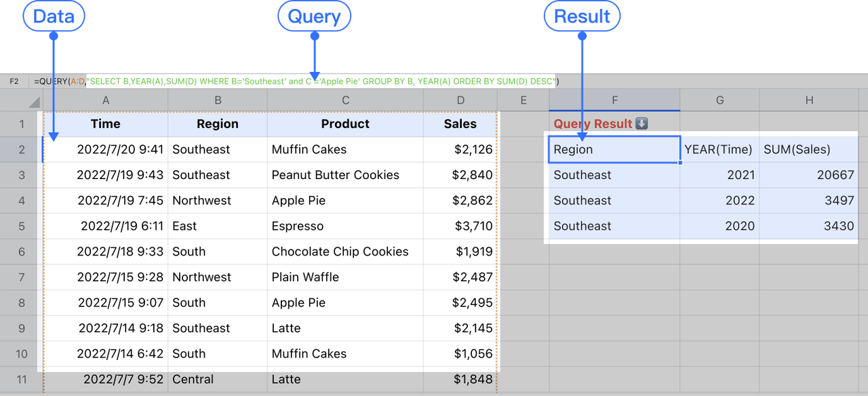Click the Data callout label
Viewport: 868px width, 396px height.
coord(54,17)
